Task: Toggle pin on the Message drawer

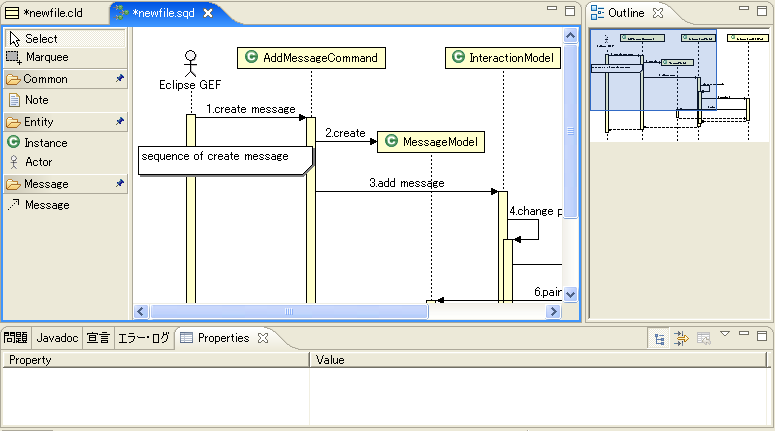Action: pyautogui.click(x=120, y=183)
